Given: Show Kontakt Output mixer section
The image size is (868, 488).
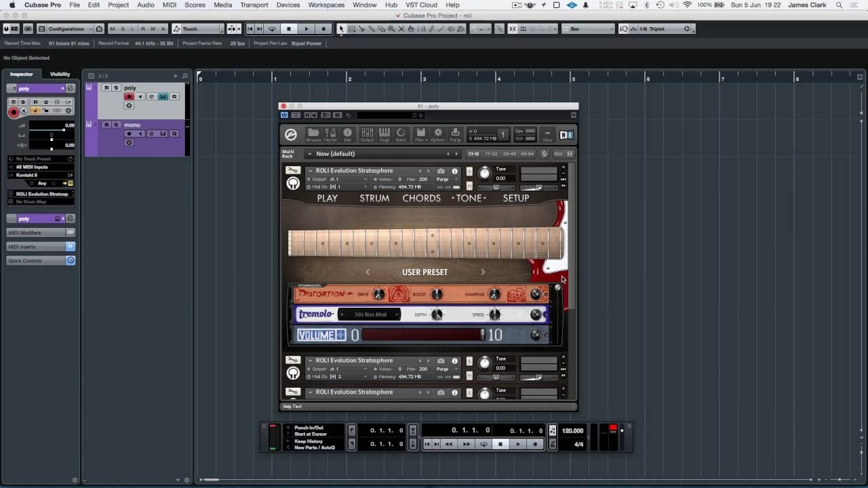Looking at the screenshot, I should pyautogui.click(x=367, y=134).
